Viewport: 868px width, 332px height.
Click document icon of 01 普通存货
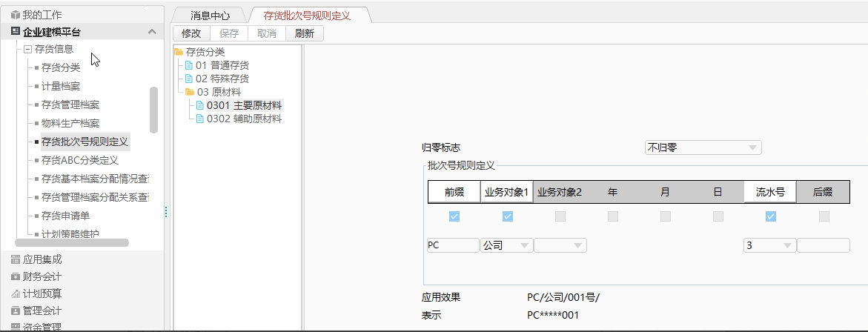pos(189,65)
